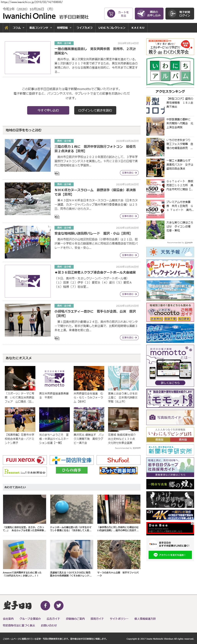197x644 pixels.
Task: Expand the 新着コンテンツ dropdown menu
Action: 41,28
